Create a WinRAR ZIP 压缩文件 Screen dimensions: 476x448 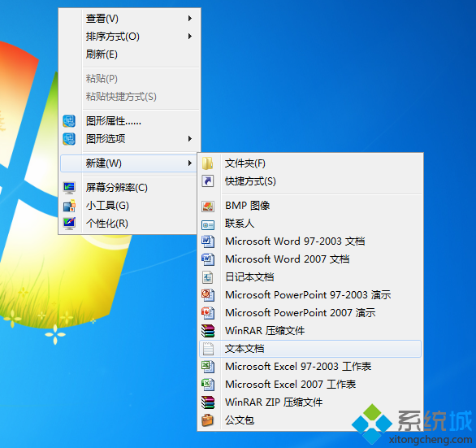coord(310,402)
